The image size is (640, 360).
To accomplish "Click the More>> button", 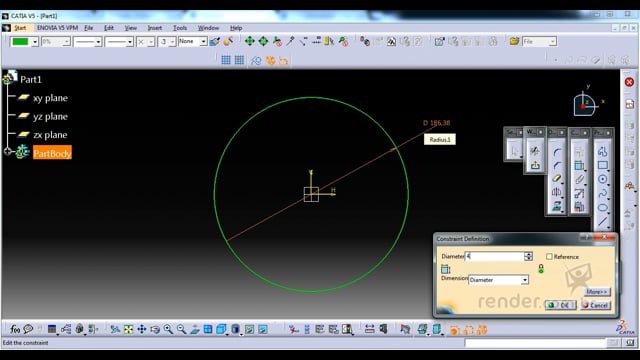I will pyautogui.click(x=597, y=292).
